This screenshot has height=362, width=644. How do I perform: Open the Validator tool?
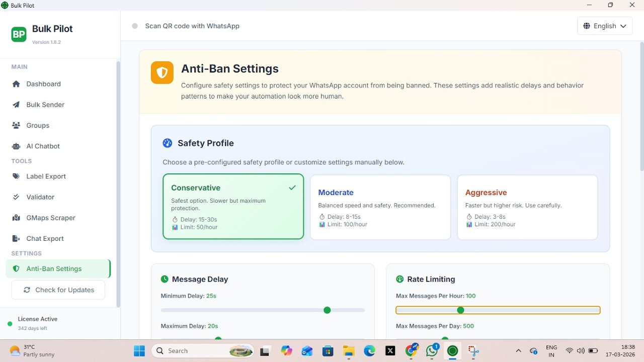point(58,197)
